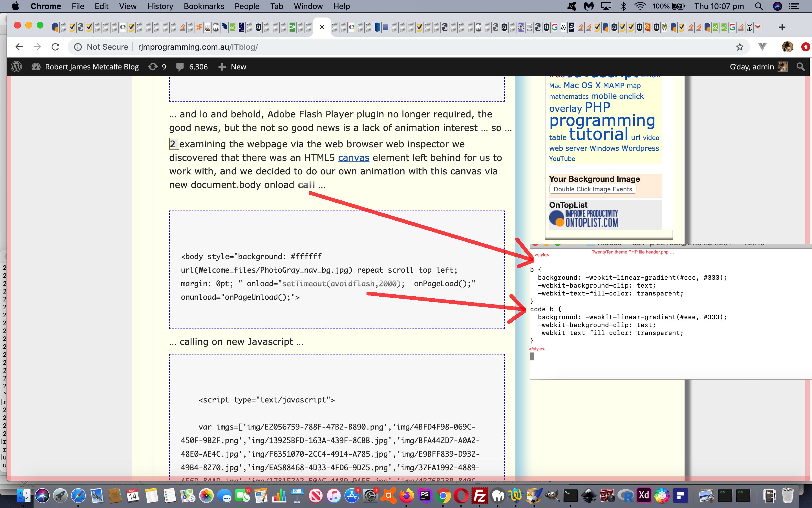Screen dimensions: 812x508
Task: Close the active browser tab
Action: tap(322, 27)
